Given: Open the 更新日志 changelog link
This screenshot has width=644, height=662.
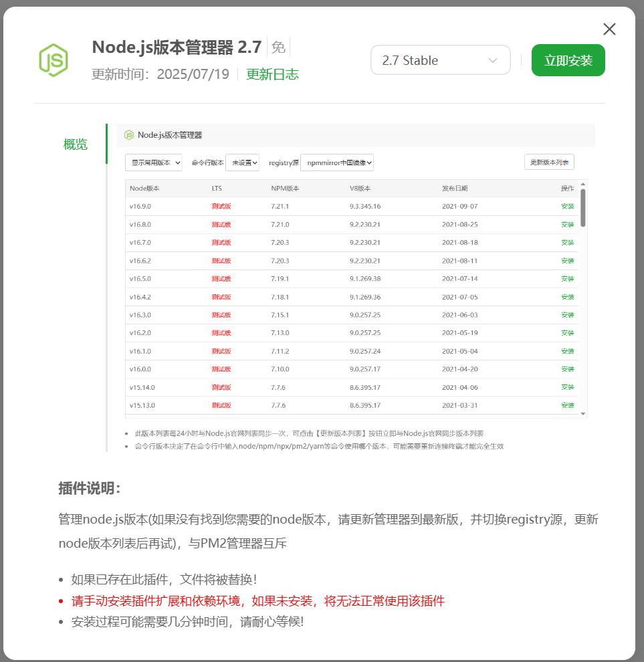Looking at the screenshot, I should click(x=272, y=74).
